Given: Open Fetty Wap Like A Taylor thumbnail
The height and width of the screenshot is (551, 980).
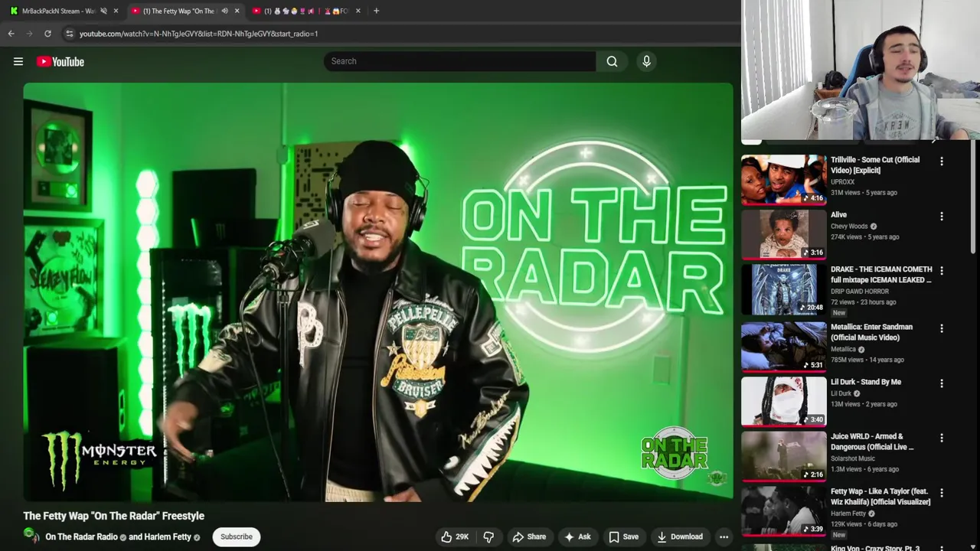Looking at the screenshot, I should [784, 511].
